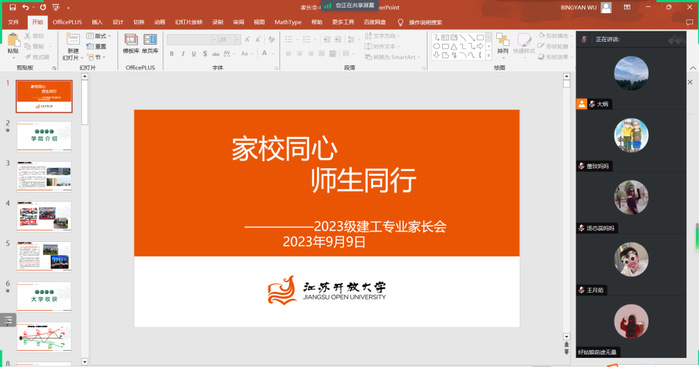The width and height of the screenshot is (699, 367).
Task: Open the 快速样式 quick styles gallery
Action: coord(524,44)
